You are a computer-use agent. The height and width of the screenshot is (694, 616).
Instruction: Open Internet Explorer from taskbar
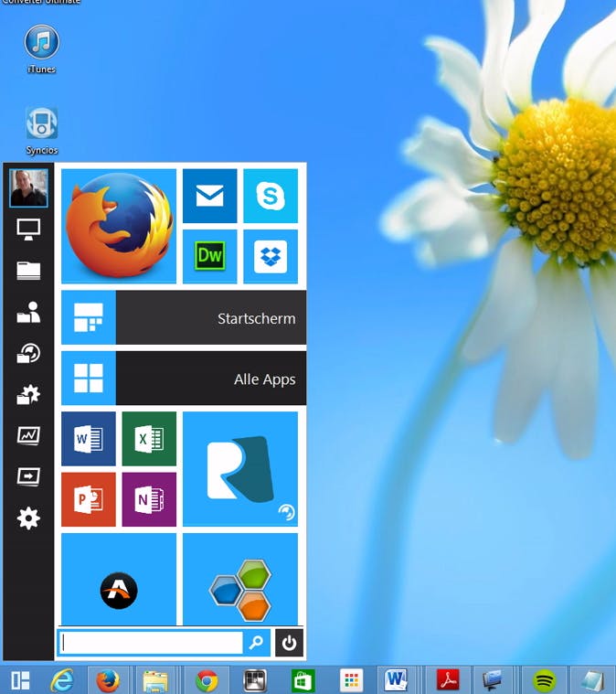point(62,680)
